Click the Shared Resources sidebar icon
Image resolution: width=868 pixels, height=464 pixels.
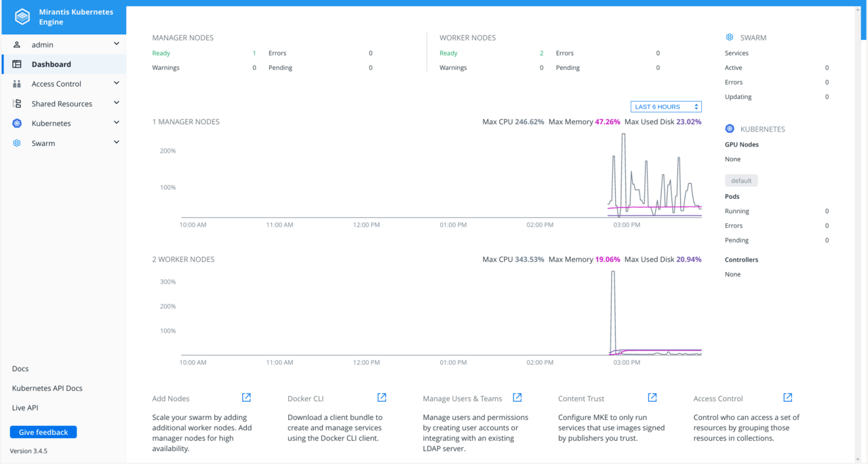17,104
